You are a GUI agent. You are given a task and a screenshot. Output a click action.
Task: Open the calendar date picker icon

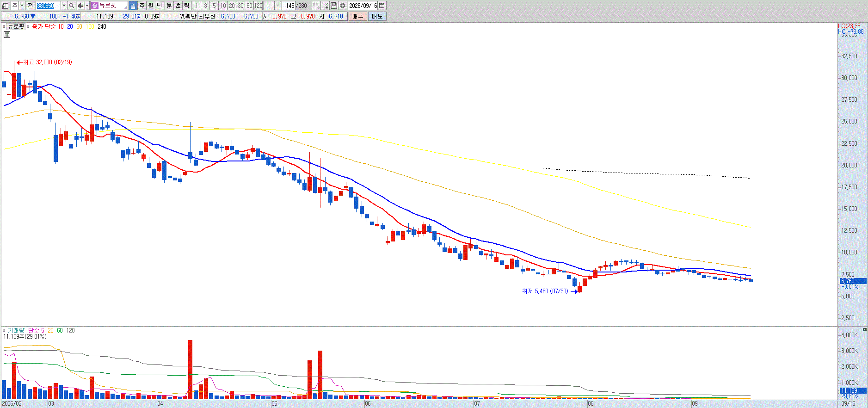tap(382, 6)
